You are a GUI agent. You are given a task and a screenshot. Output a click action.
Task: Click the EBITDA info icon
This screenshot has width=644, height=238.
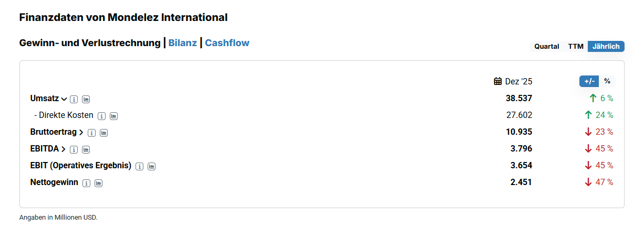pos(74,149)
